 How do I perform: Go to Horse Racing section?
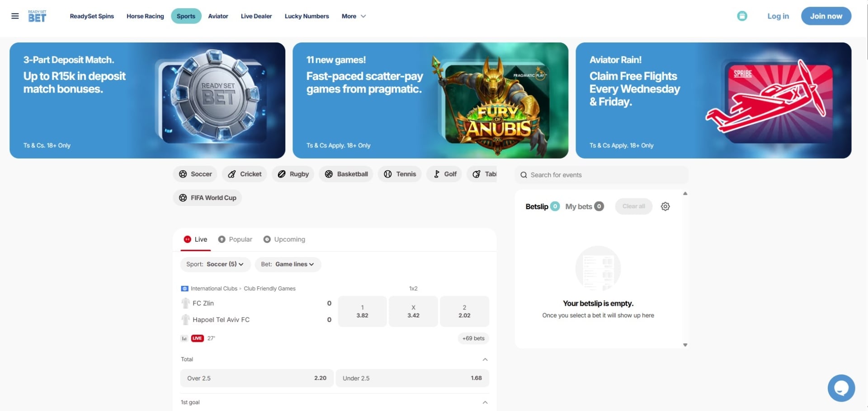145,16
